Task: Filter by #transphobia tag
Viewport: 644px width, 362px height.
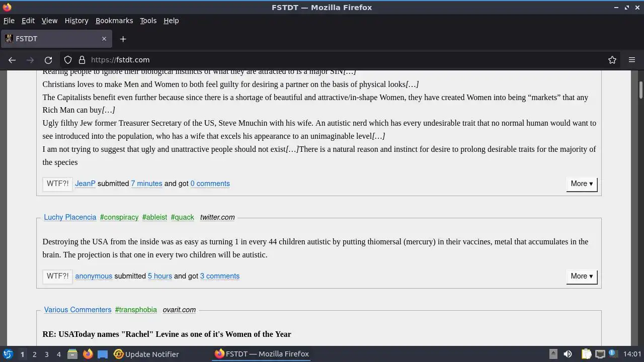Action: click(x=136, y=310)
